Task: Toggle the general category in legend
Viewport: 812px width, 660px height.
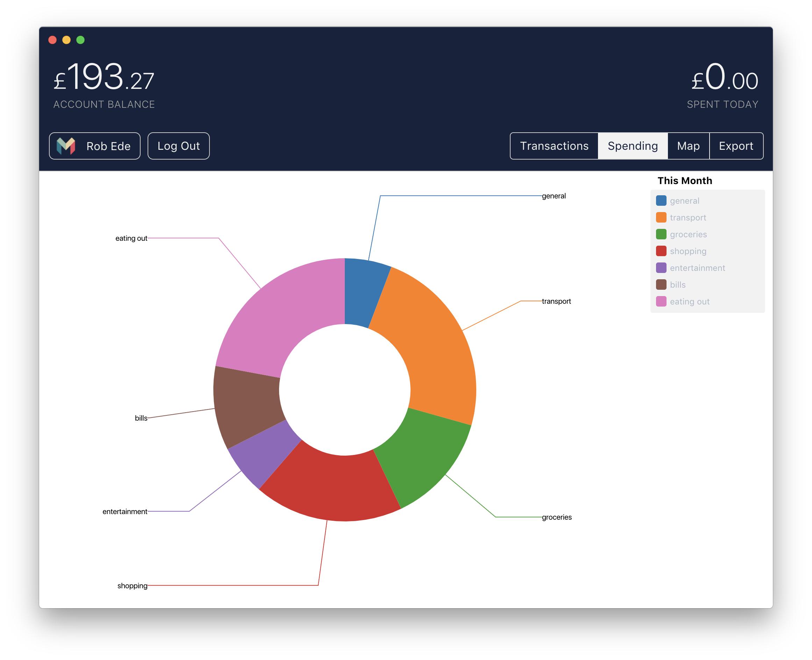Action: pyautogui.click(x=684, y=201)
